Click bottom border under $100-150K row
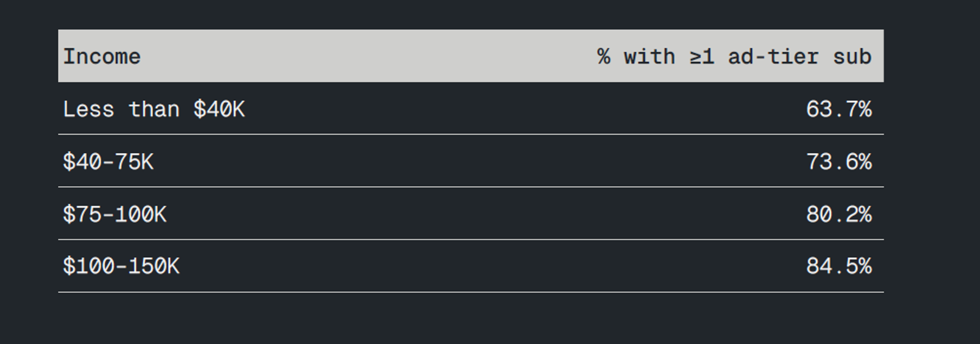980x344 pixels. pyautogui.click(x=471, y=292)
